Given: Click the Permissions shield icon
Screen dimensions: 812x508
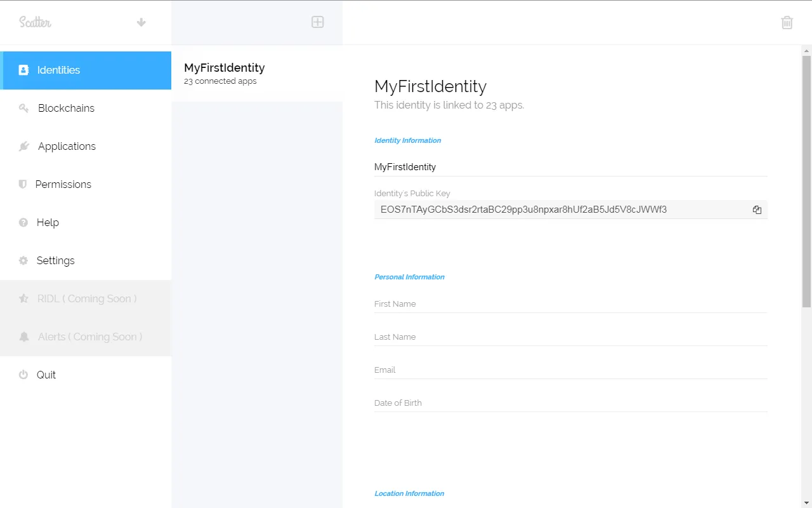Looking at the screenshot, I should tap(23, 185).
